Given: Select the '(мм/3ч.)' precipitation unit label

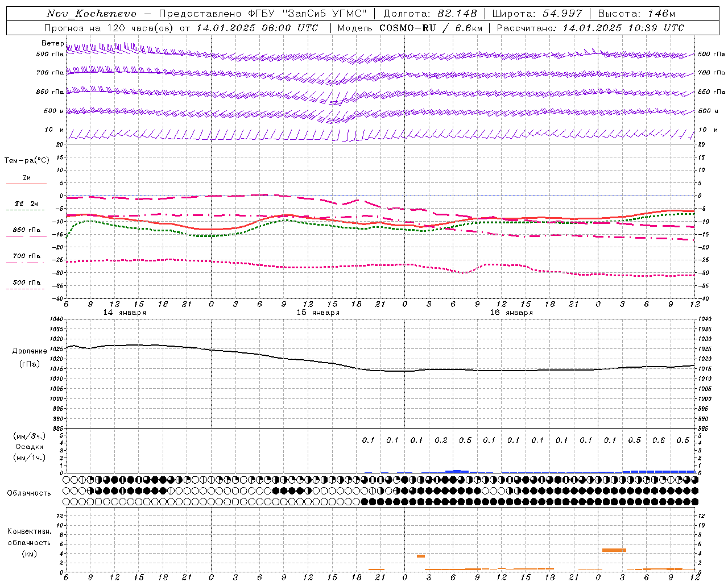Looking at the screenshot, I should click(30, 436).
